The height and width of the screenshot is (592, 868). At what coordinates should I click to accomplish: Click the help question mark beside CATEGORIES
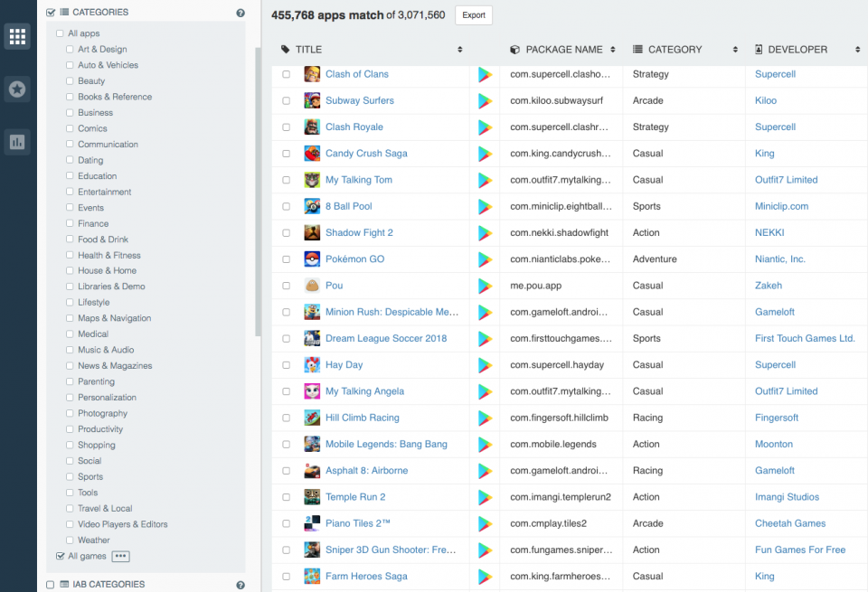(240, 12)
